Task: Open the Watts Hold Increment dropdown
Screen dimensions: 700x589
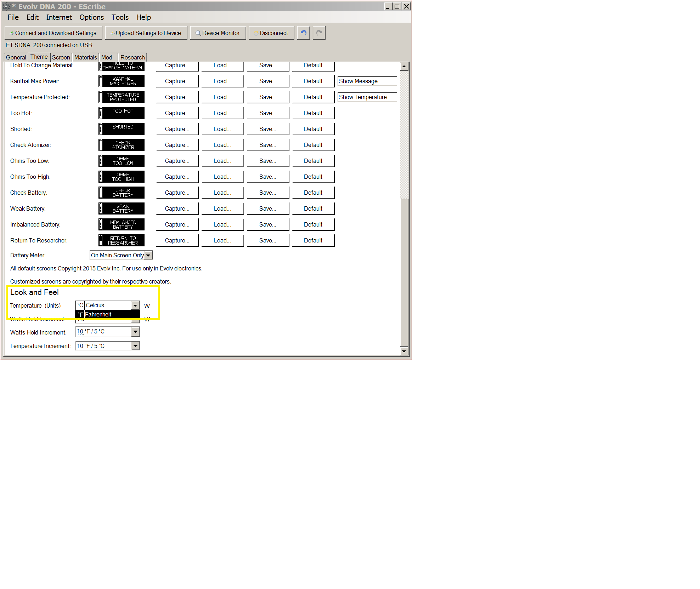Action: pyautogui.click(x=135, y=332)
